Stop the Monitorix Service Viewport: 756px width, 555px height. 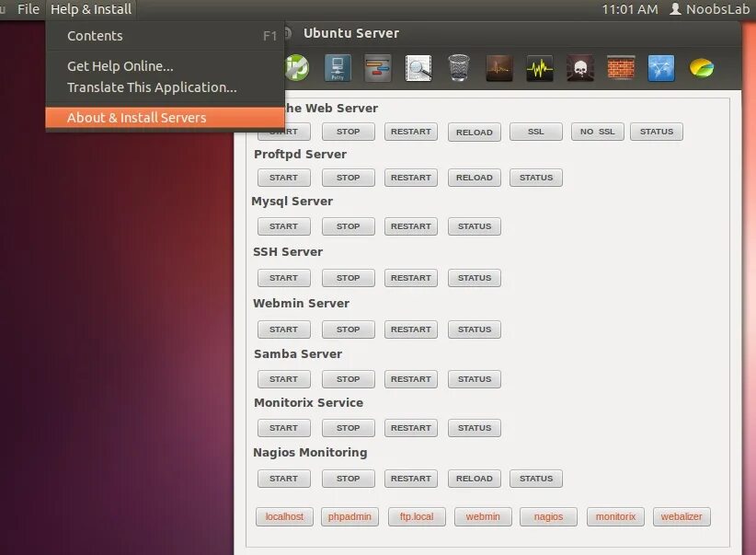coord(348,428)
